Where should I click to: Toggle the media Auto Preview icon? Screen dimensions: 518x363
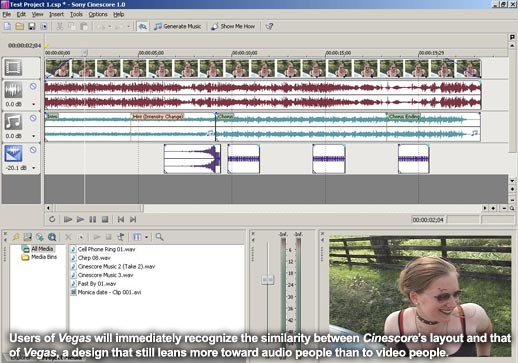pos(121,237)
